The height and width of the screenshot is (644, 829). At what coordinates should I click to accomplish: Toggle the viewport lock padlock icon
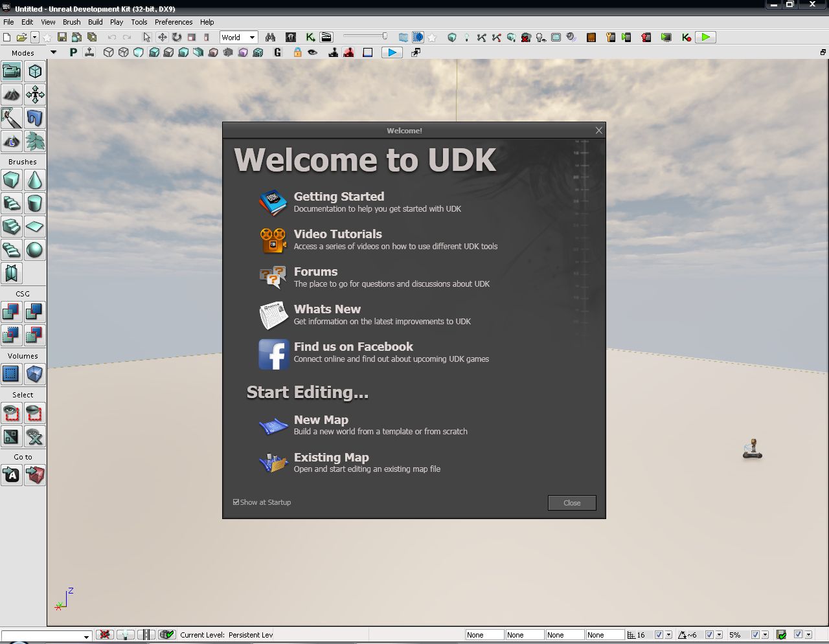[297, 52]
